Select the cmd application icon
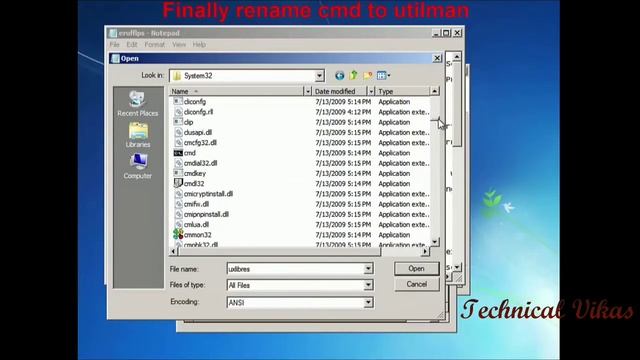The image size is (640, 360). [x=178, y=153]
